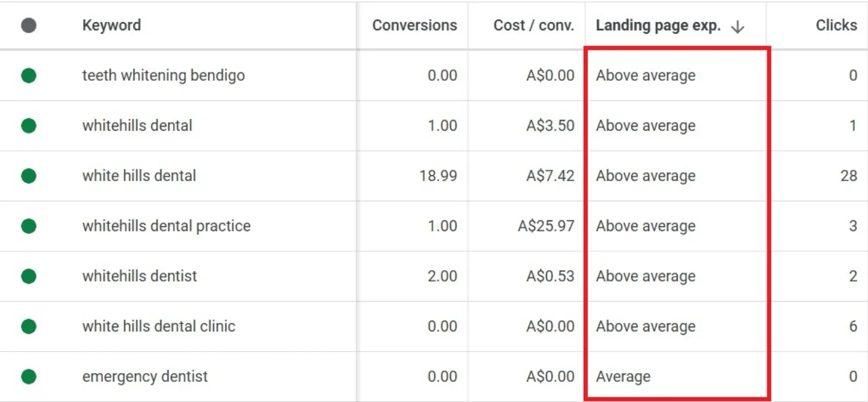
Task: Click Above average for whitehills dental practice
Action: 646,226
